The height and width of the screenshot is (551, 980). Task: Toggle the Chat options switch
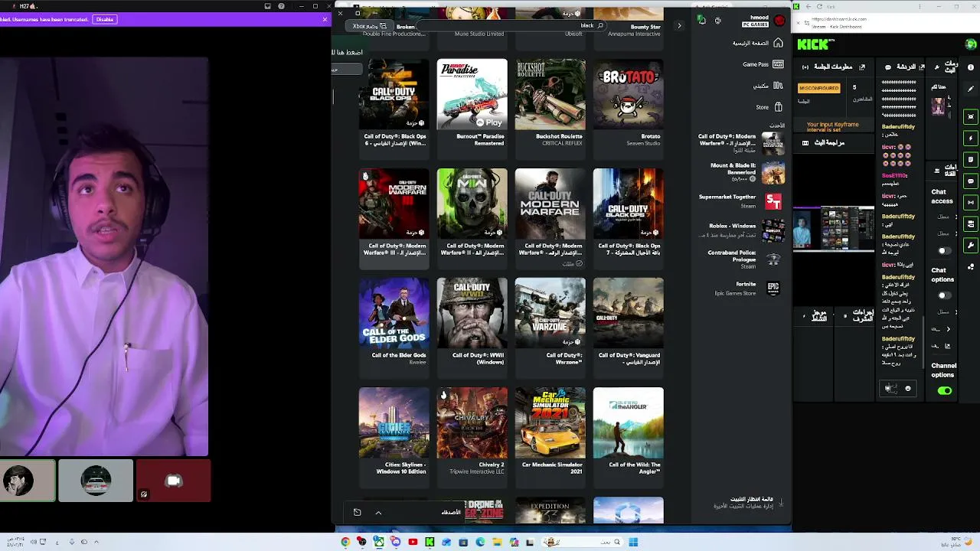pyautogui.click(x=944, y=295)
